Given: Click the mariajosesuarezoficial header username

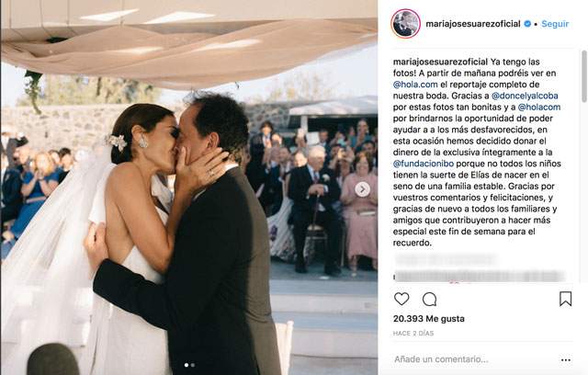Looking at the screenshot, I should point(473,24).
